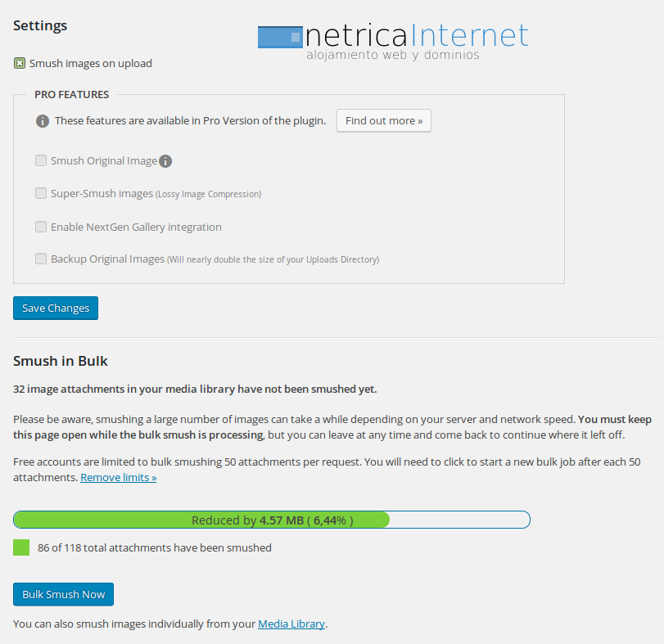
Task: Open the Remove limits link
Action: click(118, 477)
